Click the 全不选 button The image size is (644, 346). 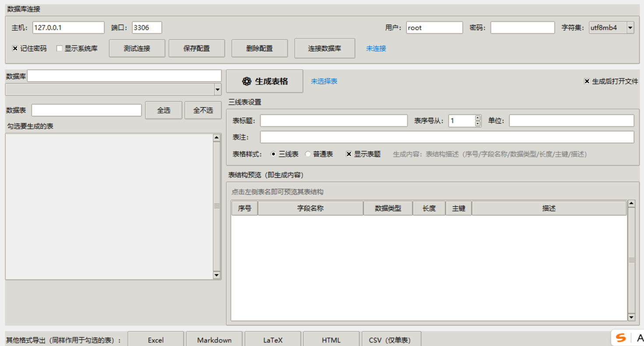click(203, 110)
